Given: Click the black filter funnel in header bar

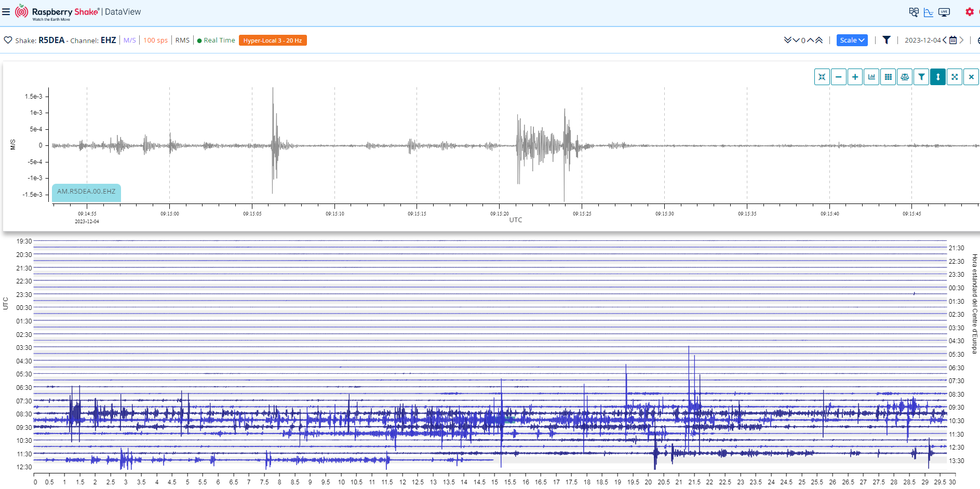Looking at the screenshot, I should (887, 40).
